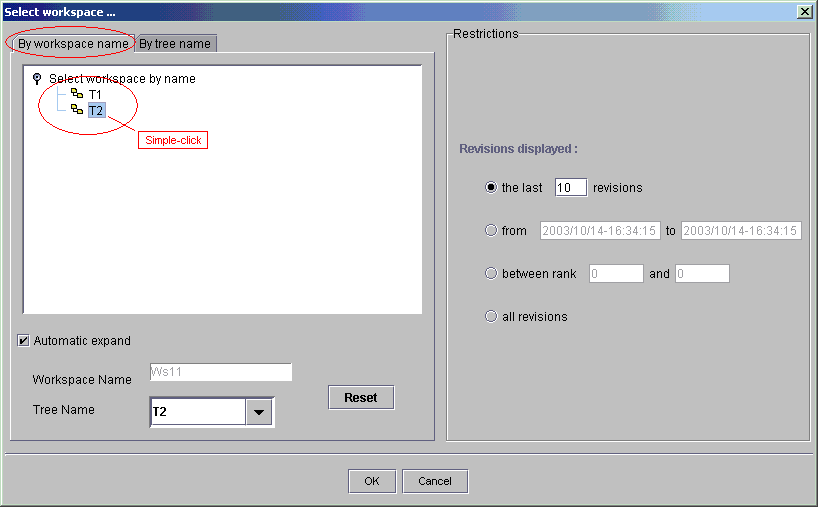
Task: Select the T2 tree entry
Action: pos(96,111)
